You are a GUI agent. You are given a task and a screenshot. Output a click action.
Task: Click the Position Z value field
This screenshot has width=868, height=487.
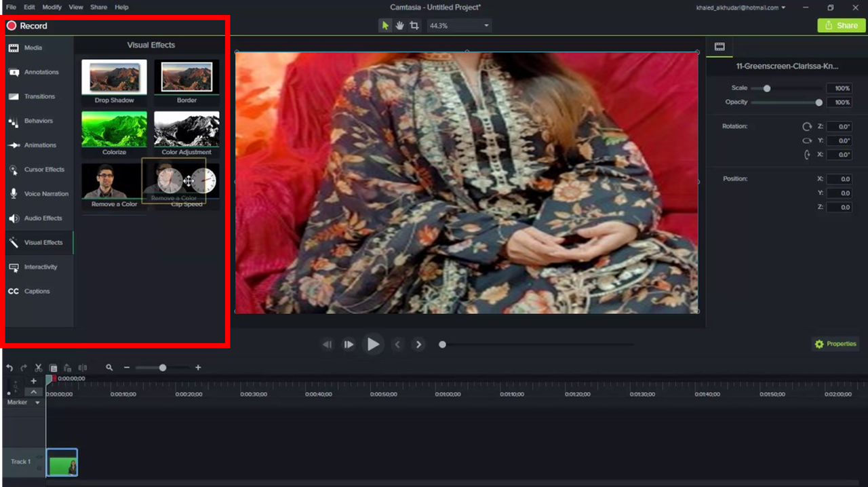(840, 207)
